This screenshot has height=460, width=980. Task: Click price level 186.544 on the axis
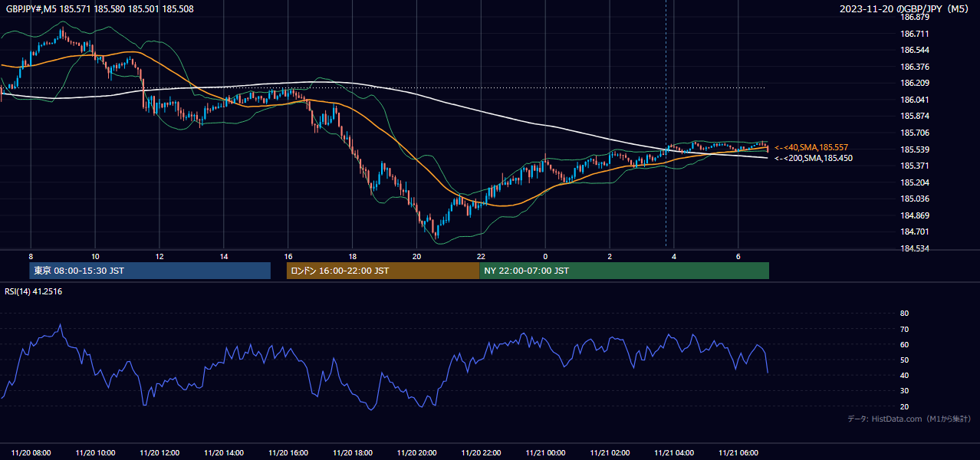(915, 50)
